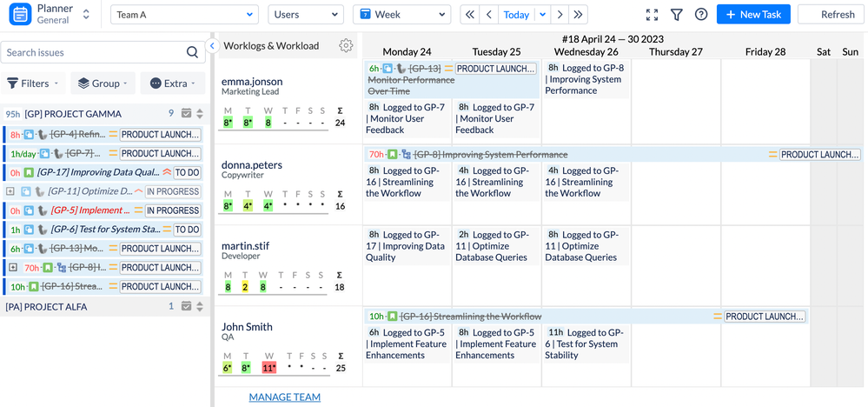The height and width of the screenshot is (407, 868).
Task: Toggle fullscreen mode icon
Action: tap(653, 15)
